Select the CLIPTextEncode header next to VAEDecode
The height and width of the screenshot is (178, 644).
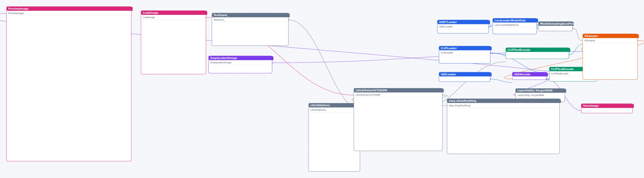tap(566, 69)
